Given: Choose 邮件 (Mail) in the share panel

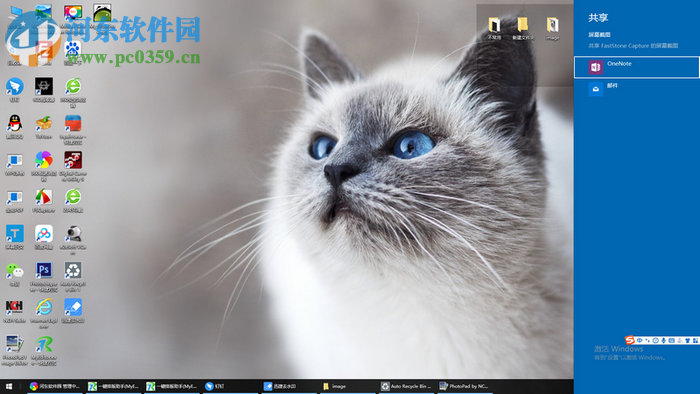Looking at the screenshot, I should tap(637, 89).
